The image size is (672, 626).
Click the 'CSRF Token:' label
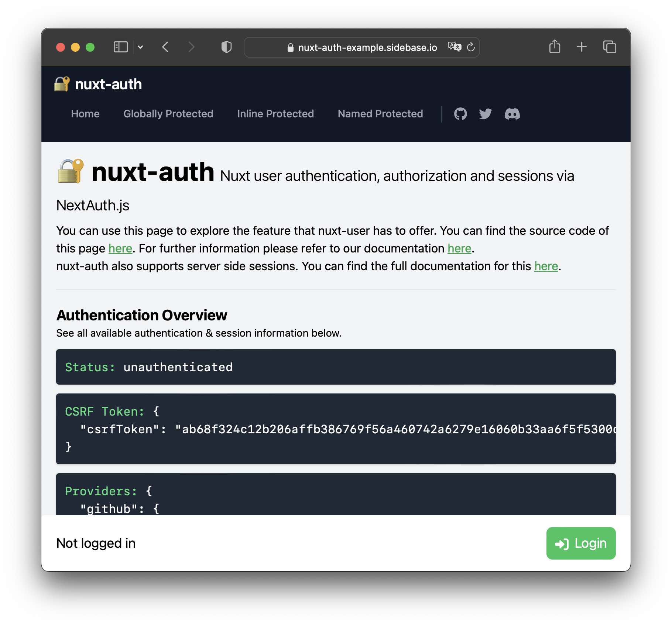104,412
